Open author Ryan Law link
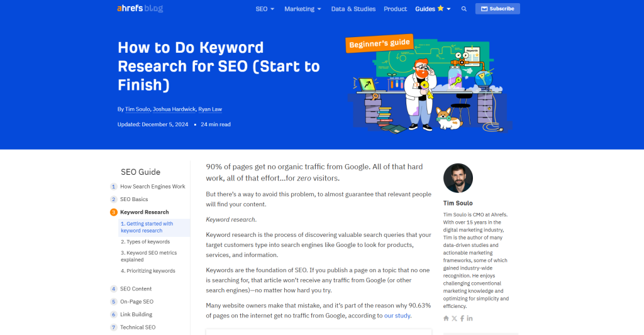 210,109
